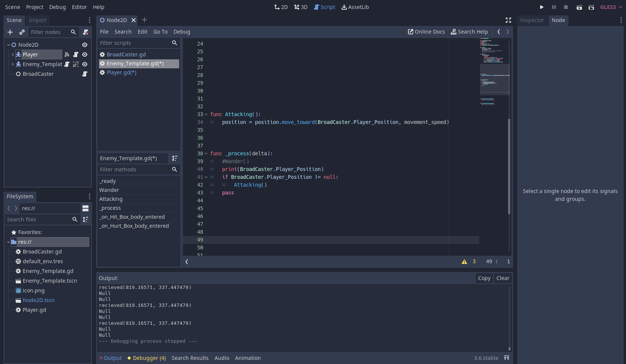The height and width of the screenshot is (364, 626).
Task: Fold if block at line 41
Action: tap(206, 177)
